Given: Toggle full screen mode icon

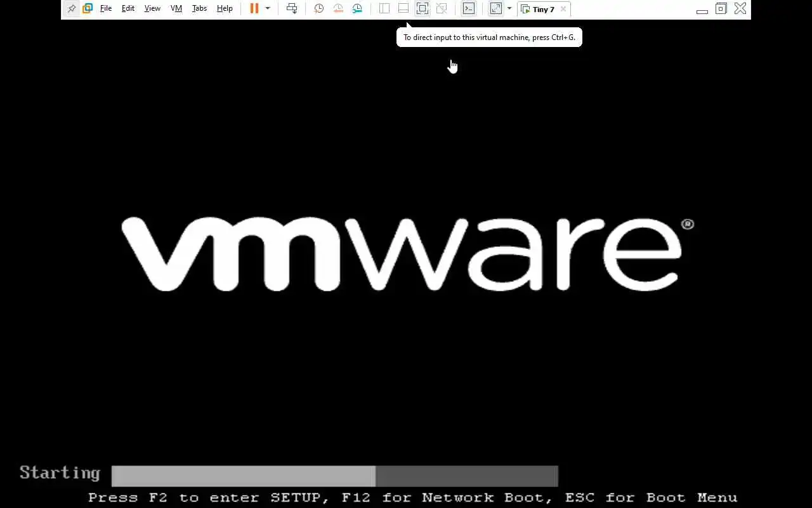Looking at the screenshot, I should coord(422,9).
